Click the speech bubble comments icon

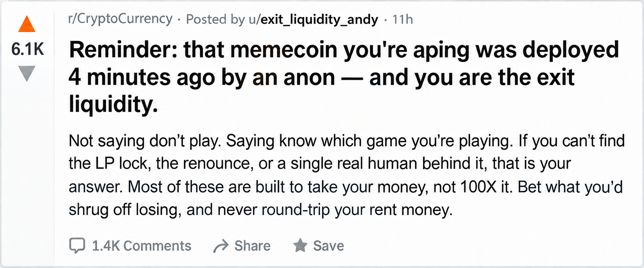pyautogui.click(x=77, y=245)
